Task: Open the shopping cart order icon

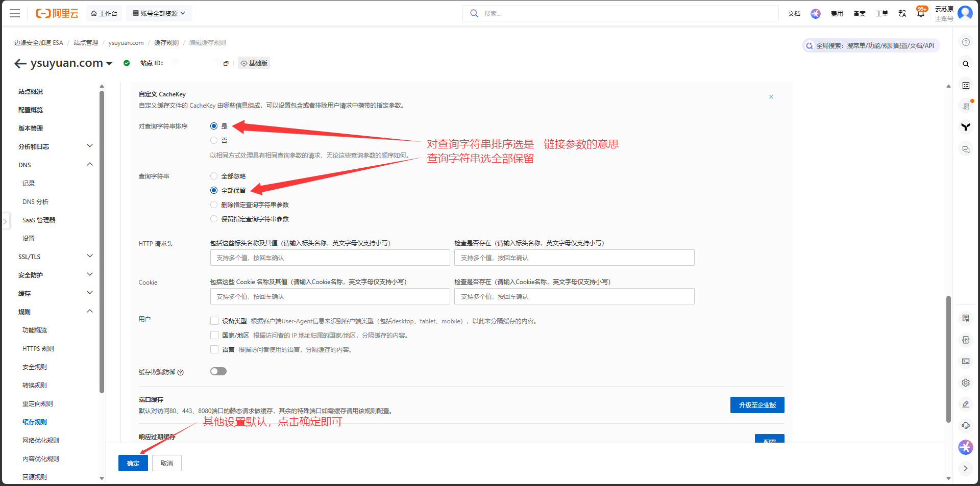Action: 966,318
